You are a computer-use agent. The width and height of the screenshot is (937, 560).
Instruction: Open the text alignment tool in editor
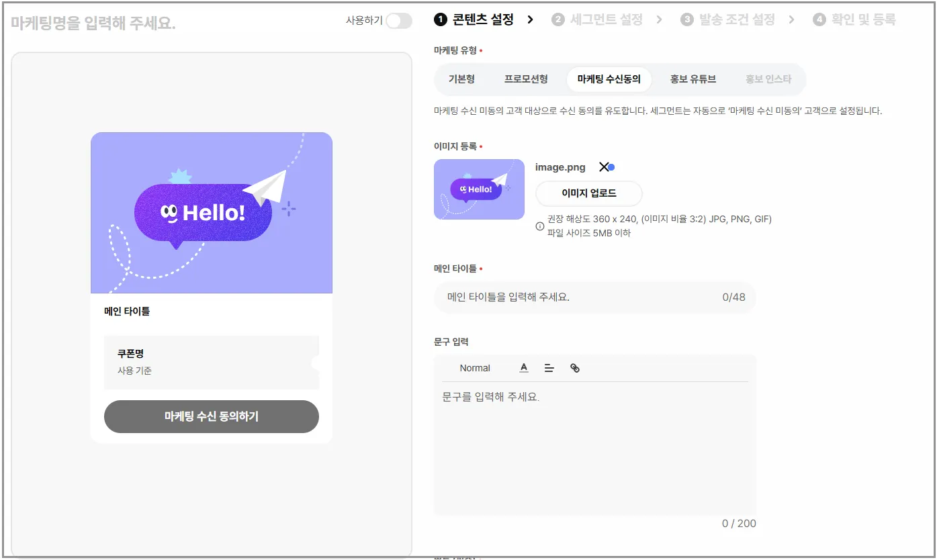pos(549,368)
